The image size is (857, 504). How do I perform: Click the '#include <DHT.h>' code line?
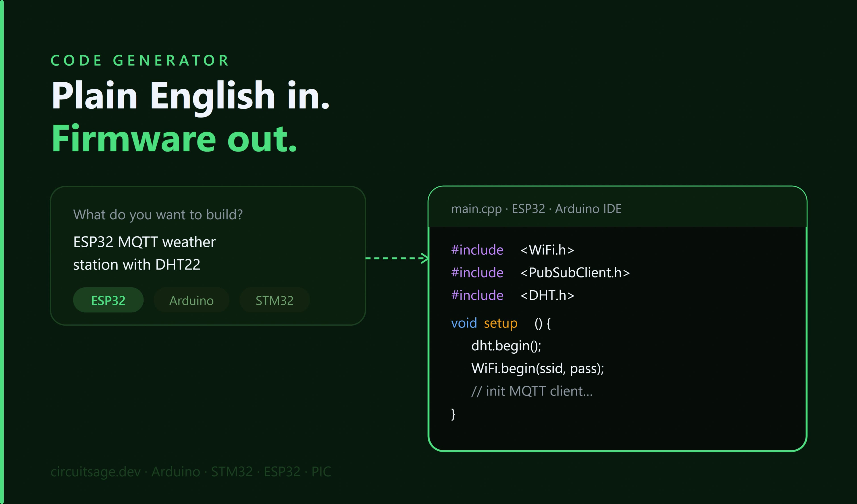[512, 295]
